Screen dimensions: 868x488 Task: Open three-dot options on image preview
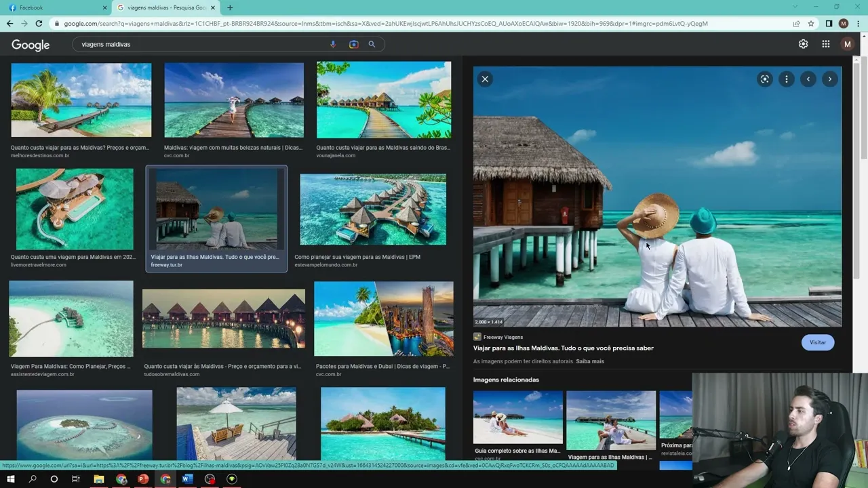point(787,79)
